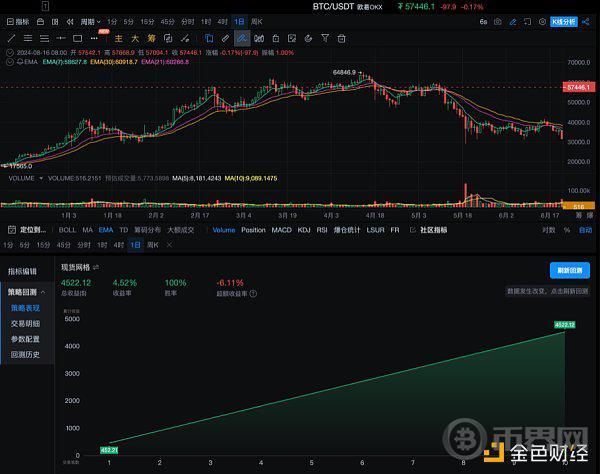Switch chart to 15分 timeframe
This screenshot has height=474, width=600.
(x=147, y=22)
